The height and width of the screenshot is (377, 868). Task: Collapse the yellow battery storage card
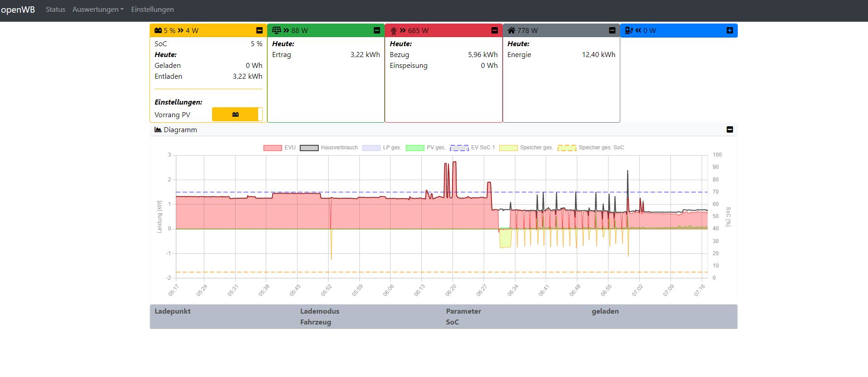click(x=259, y=30)
